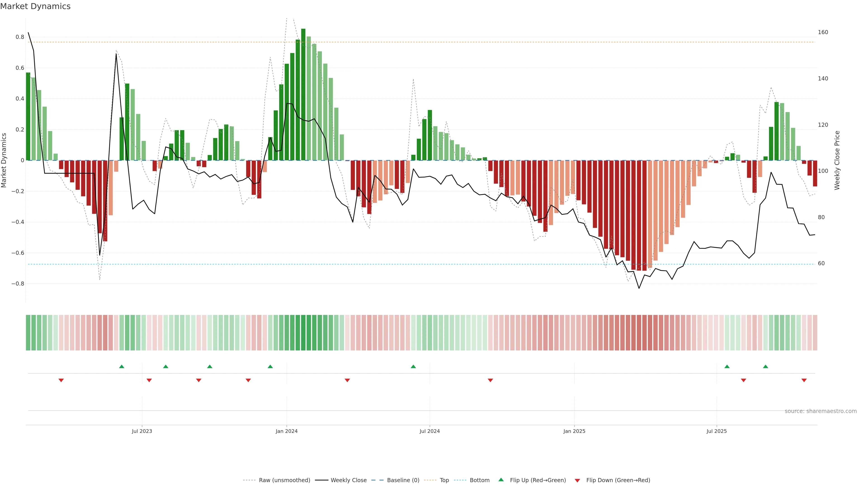The image size is (868, 488).
Task: Click the Jan 2025 x-axis label
Action: (574, 431)
